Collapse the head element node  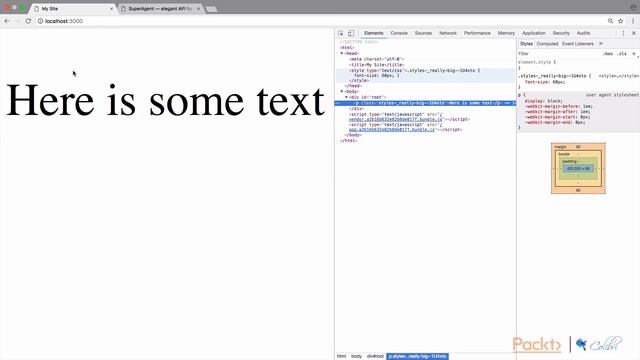(342, 53)
